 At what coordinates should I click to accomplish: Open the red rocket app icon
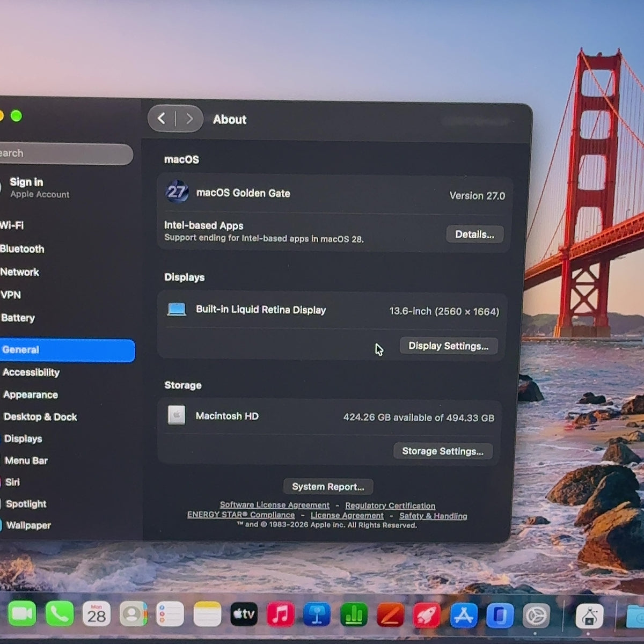(x=427, y=616)
